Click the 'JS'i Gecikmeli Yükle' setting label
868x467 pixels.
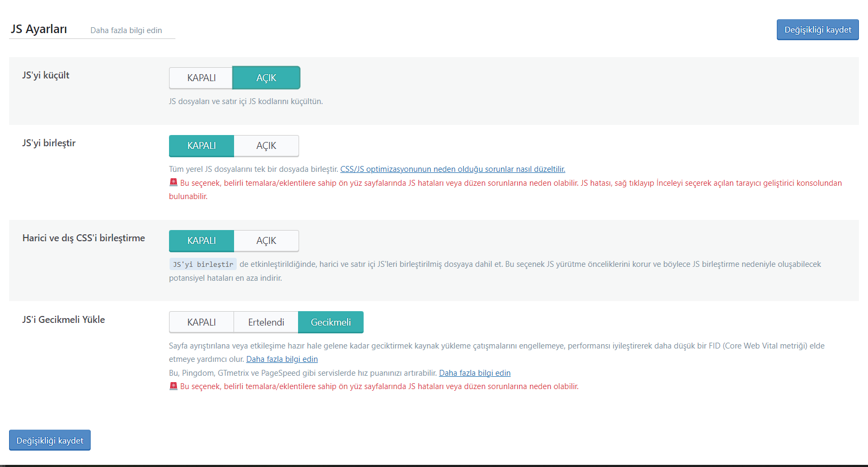coord(63,320)
